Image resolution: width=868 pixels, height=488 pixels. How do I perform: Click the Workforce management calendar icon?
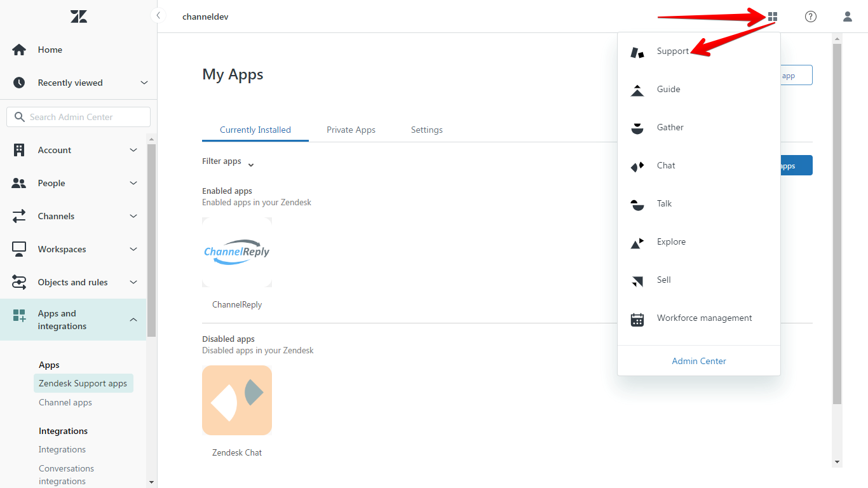pyautogui.click(x=637, y=320)
